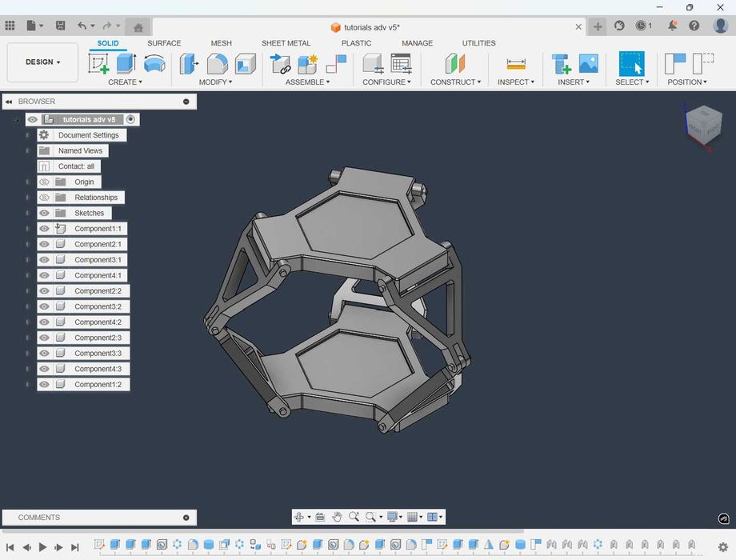This screenshot has height=560, width=736.
Task: Expand the Document Settings tree node
Action: pos(28,135)
